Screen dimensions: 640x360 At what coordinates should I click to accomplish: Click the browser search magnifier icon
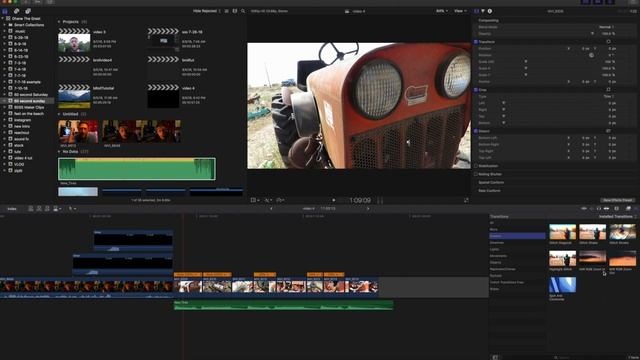click(x=243, y=11)
